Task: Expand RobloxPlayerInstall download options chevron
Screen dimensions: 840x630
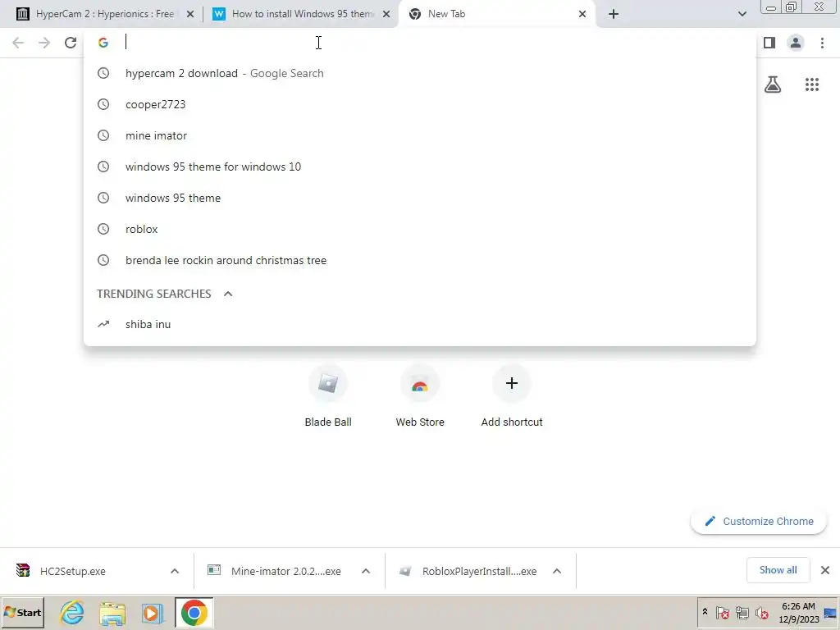Action: pos(557,571)
